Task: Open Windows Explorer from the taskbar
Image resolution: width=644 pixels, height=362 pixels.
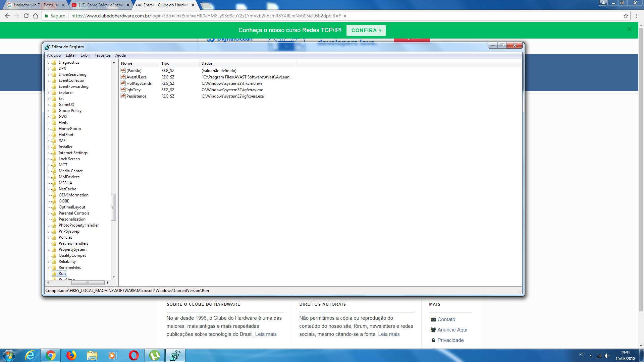Action: [92, 355]
